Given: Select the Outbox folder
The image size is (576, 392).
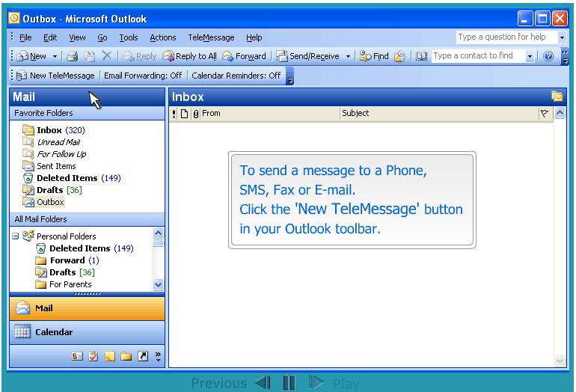Looking at the screenshot, I should pyautogui.click(x=43, y=202).
